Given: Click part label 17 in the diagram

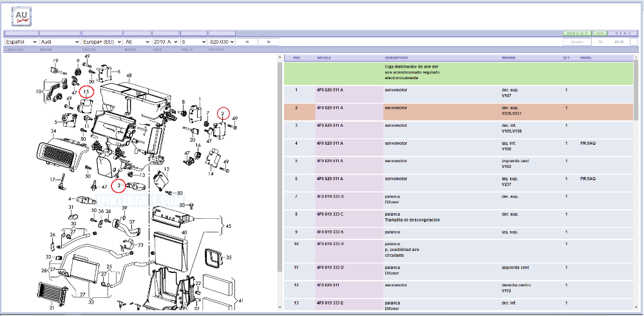Looking at the screenshot, I should coord(53,180).
